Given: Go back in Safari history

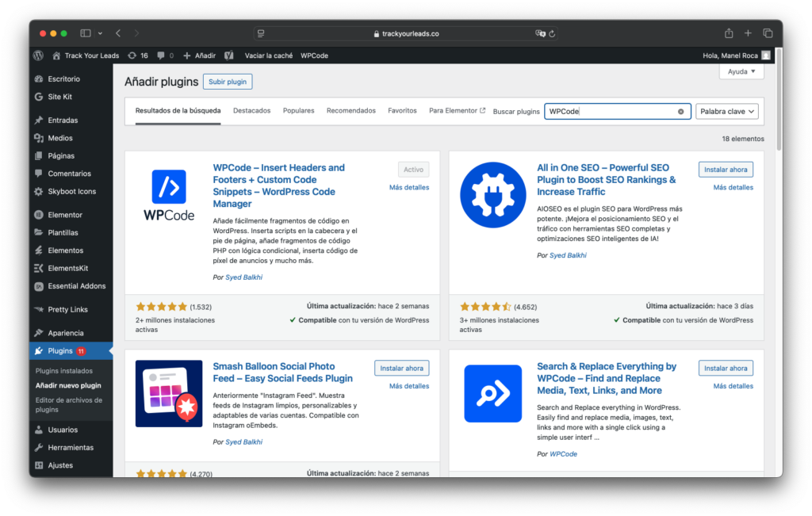Looking at the screenshot, I should pos(118,33).
